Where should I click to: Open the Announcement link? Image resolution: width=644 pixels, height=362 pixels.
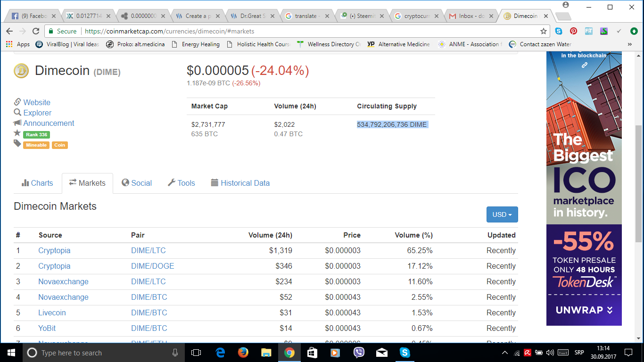pyautogui.click(x=49, y=123)
